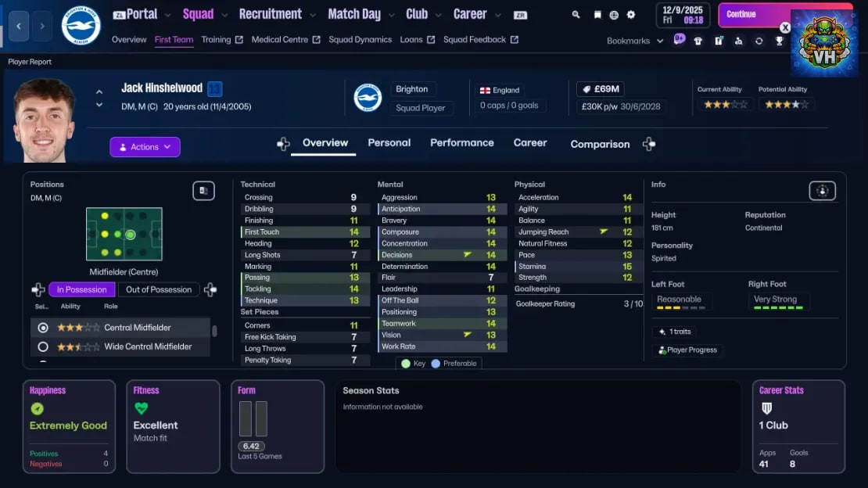Click the Form bar chart of last games
Image resolution: width=868 pixels, height=488 pixels.
[x=253, y=418]
